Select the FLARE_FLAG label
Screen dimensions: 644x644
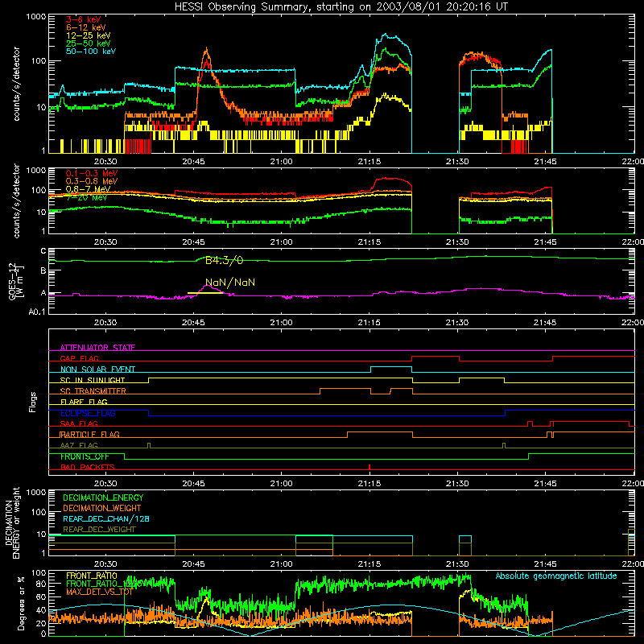tap(84, 402)
